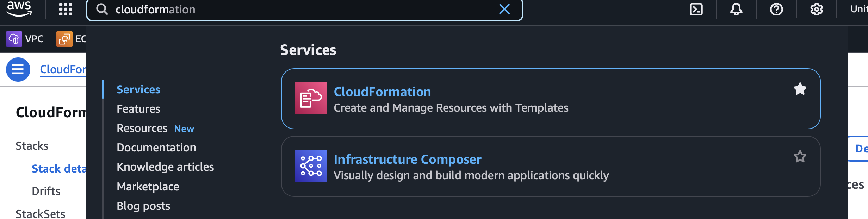This screenshot has width=868, height=219.
Task: Toggle the hamburger navigation menu button
Action: [18, 69]
